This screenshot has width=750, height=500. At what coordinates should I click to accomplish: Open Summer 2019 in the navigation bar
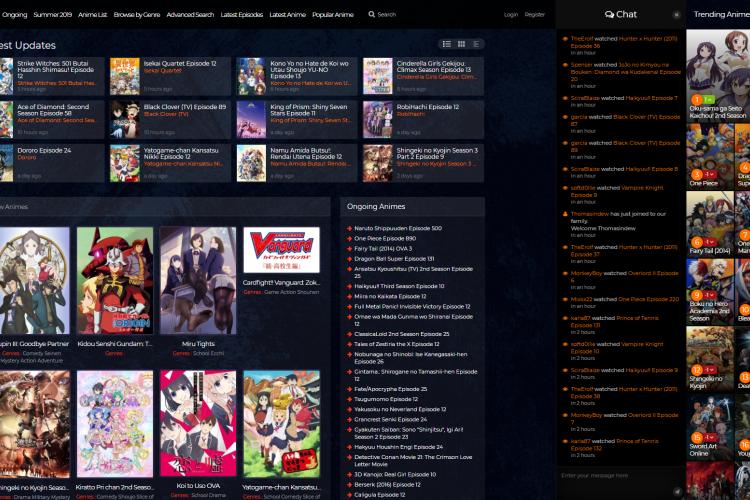(53, 15)
